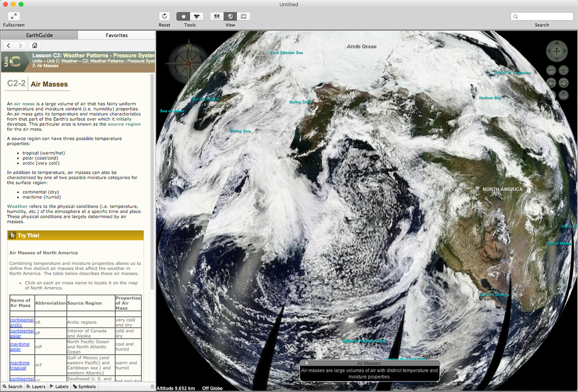Switch to flat map view

(x=217, y=16)
